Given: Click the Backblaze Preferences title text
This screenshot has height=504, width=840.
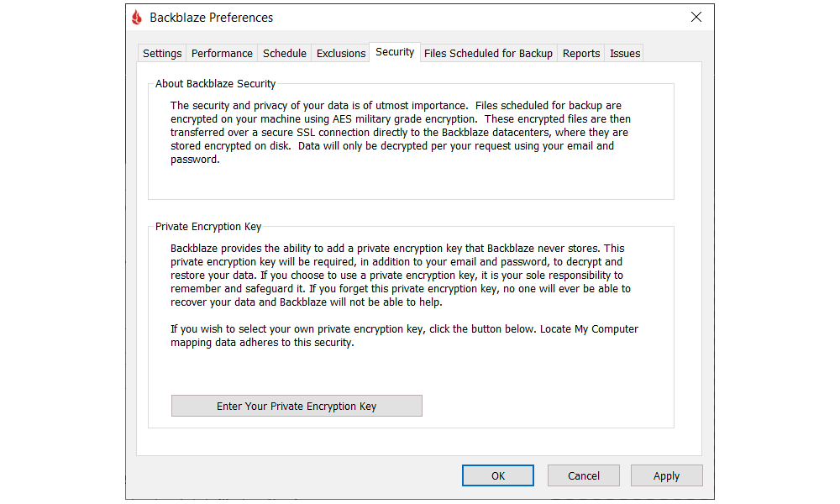Looking at the screenshot, I should 211,18.
